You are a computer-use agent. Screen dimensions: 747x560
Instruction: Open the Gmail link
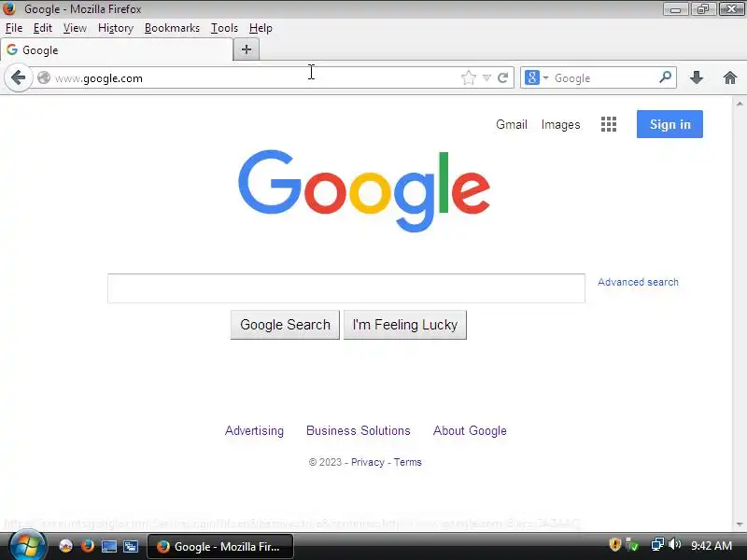(511, 124)
